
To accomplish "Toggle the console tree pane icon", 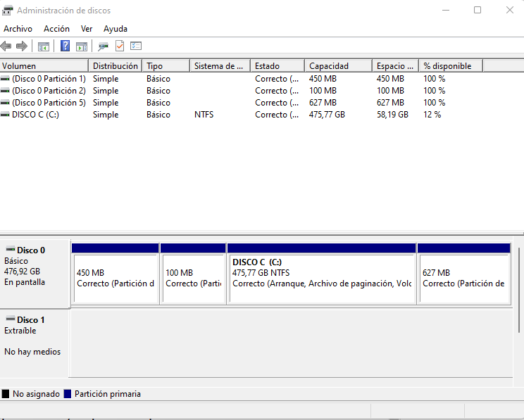I will pos(44,46).
